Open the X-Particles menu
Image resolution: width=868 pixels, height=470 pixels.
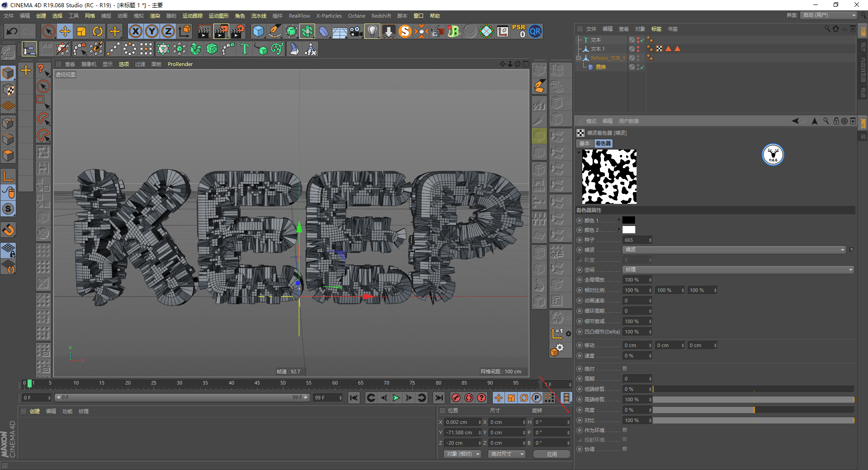(x=329, y=16)
